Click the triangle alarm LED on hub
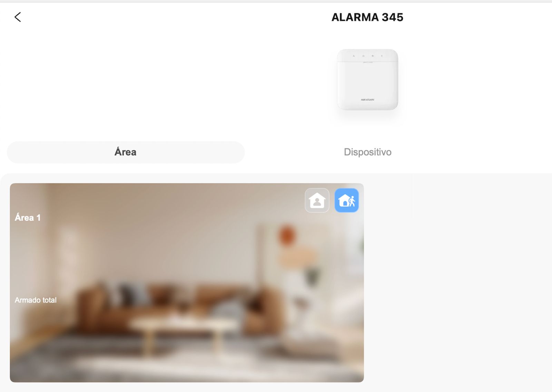552x392 pixels. [354, 56]
